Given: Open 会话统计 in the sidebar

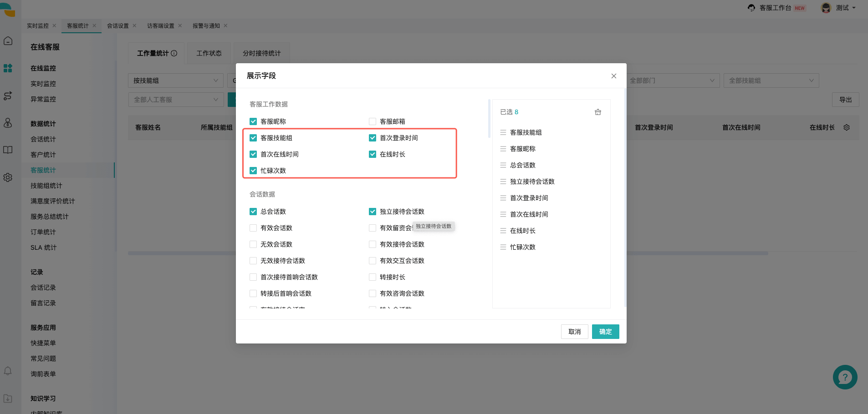Looking at the screenshot, I should [43, 139].
